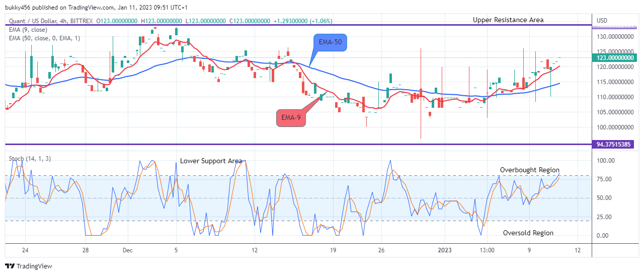
Task: Click the 26 date on time axis
Action: click(381, 250)
